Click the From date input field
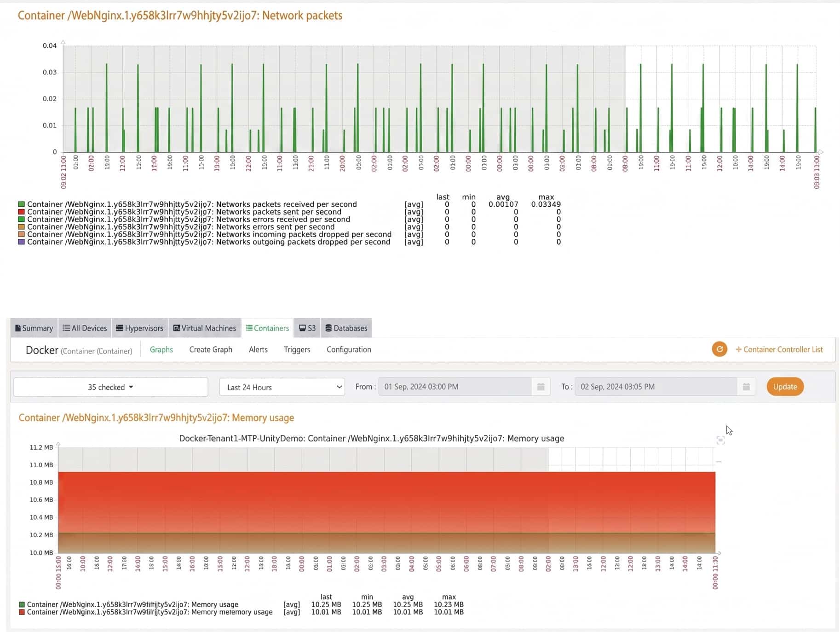Viewport: 840px width, 632px height. pyautogui.click(x=455, y=387)
